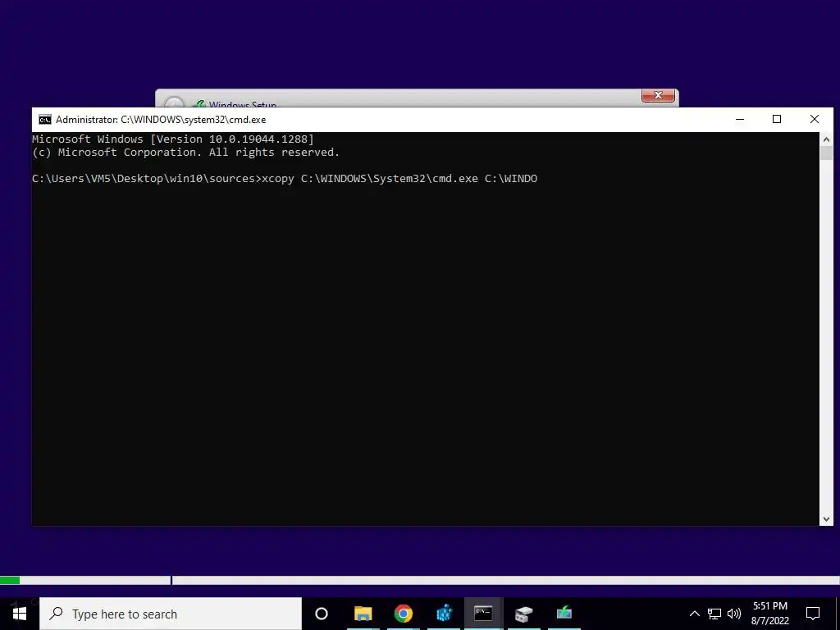The height and width of the screenshot is (630, 840).
Task: Open the Windows Setup disc icon in taskbar
Action: (x=523, y=614)
